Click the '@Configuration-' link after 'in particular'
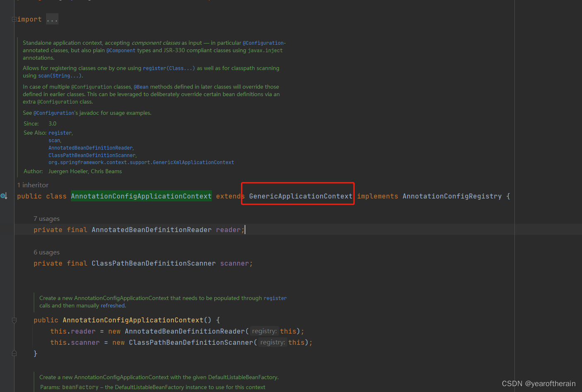This screenshot has height=392, width=582. [x=264, y=43]
